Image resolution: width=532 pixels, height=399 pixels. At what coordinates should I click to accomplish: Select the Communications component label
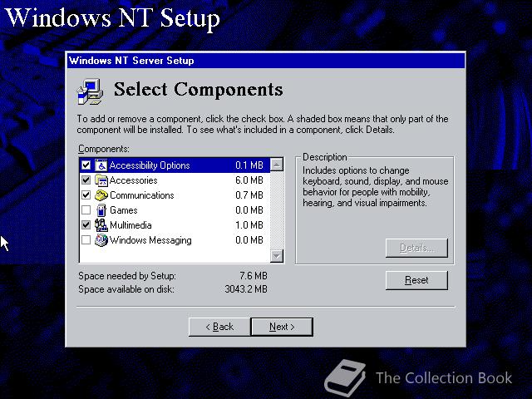coord(142,195)
